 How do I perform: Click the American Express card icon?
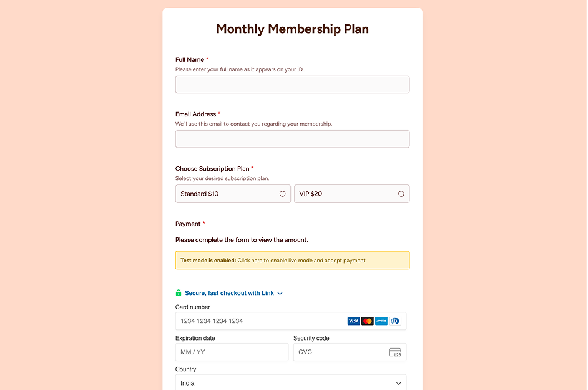point(381,321)
